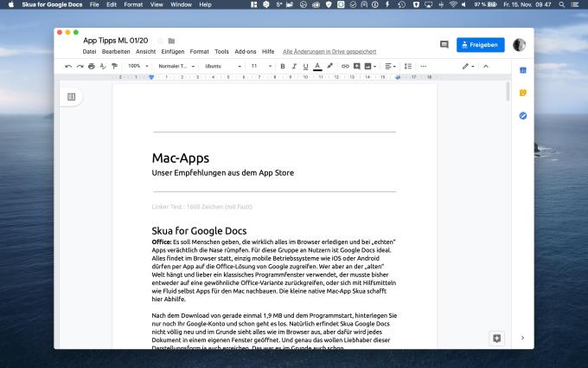Open the Apple menu

(x=11, y=4)
